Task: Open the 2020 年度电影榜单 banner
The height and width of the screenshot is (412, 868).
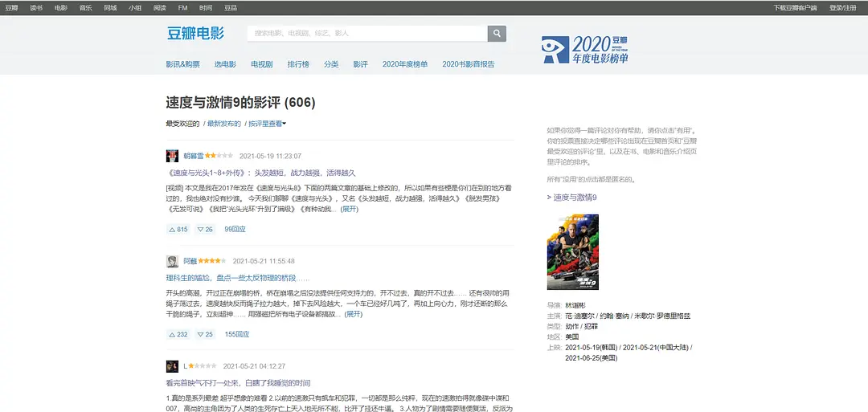Action: pos(584,50)
